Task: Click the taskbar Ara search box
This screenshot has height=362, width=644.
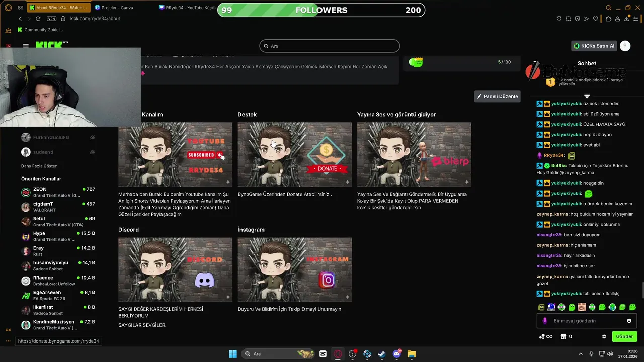Action: (x=278, y=354)
